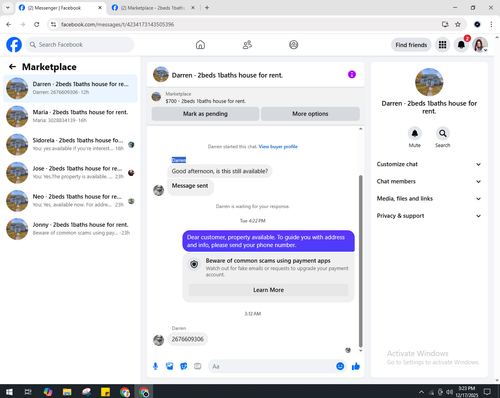Click Learn More on scam warning
This screenshot has height=398, width=500.
click(268, 290)
